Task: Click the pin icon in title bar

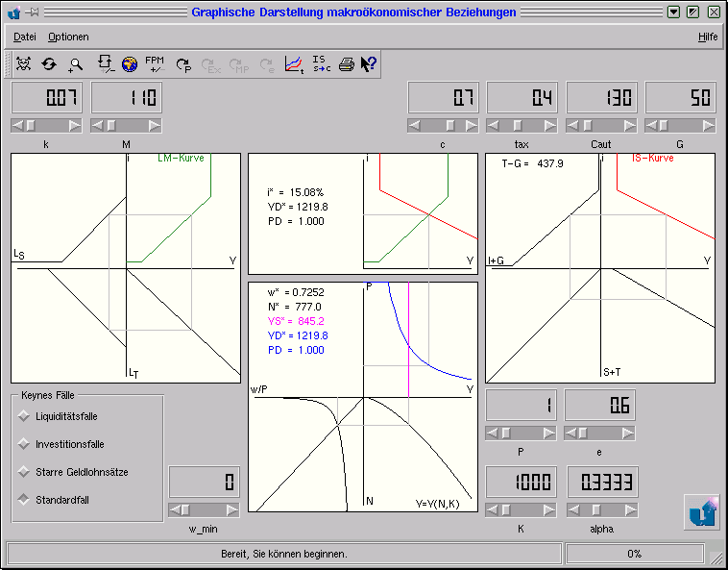Action: pos(33,12)
